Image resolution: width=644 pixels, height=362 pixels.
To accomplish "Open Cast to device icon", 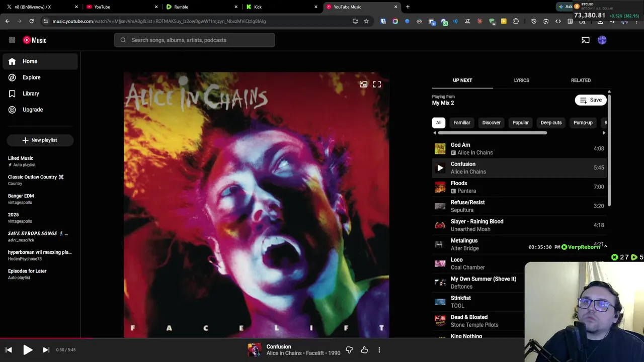I will coord(586,40).
